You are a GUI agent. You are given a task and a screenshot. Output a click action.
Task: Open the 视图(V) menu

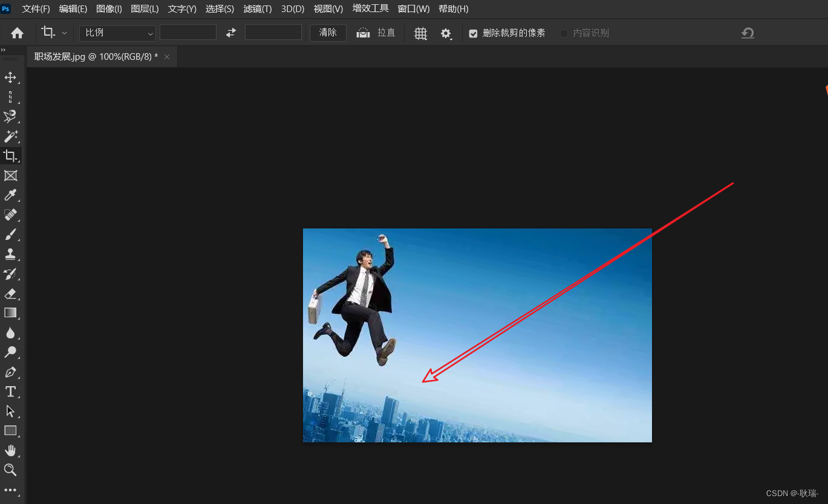pos(328,9)
